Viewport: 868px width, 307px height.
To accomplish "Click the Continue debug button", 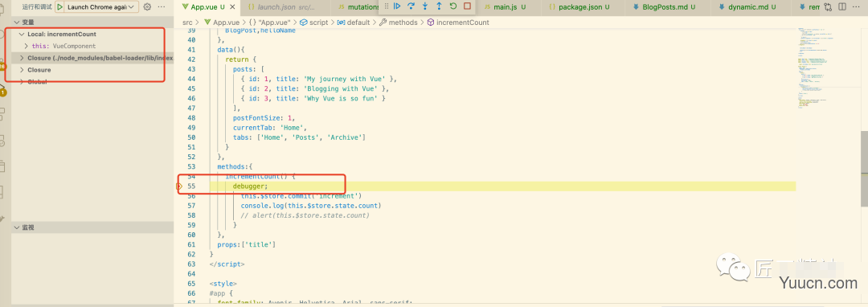I will 397,6.
